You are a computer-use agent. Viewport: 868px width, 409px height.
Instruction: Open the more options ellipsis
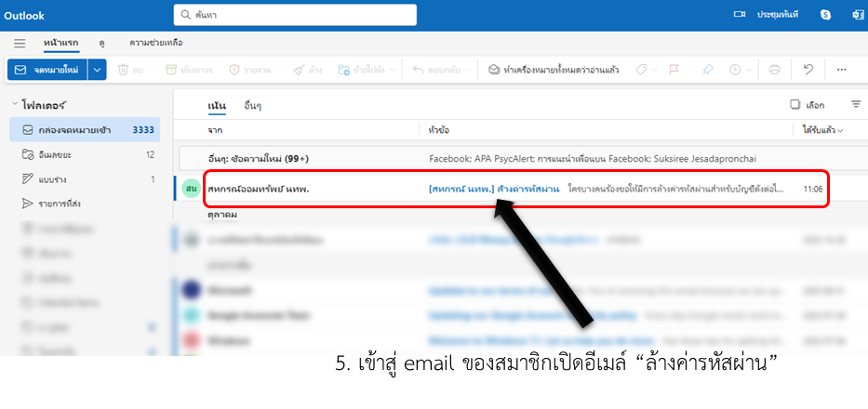841,70
